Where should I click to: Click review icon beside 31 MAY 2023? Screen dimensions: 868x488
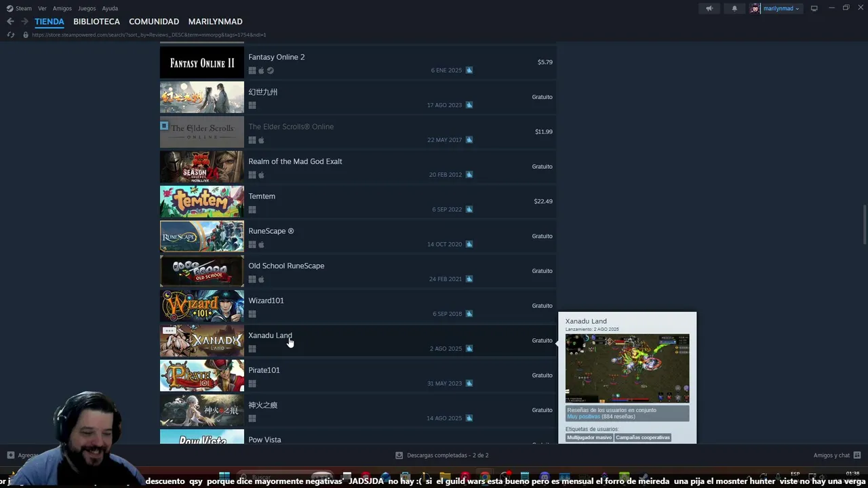click(x=469, y=384)
